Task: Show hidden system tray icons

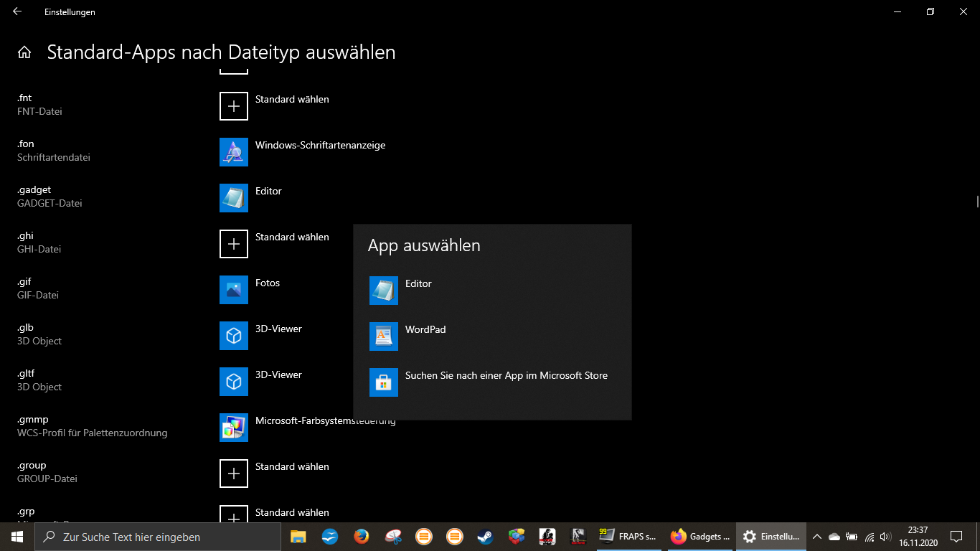Action: 817,537
